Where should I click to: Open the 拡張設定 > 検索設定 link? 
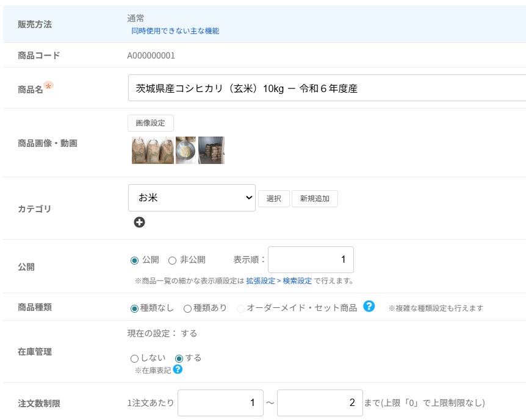tap(278, 281)
